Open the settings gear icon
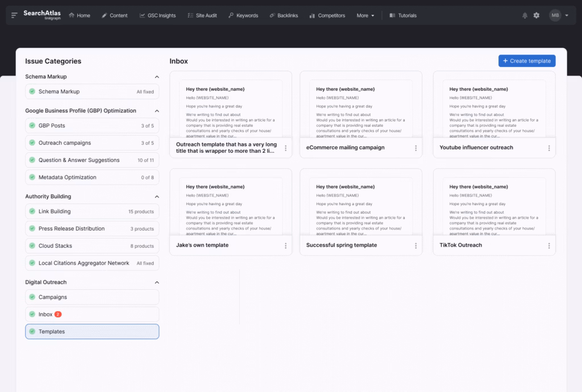This screenshot has height=392, width=582. point(536,15)
